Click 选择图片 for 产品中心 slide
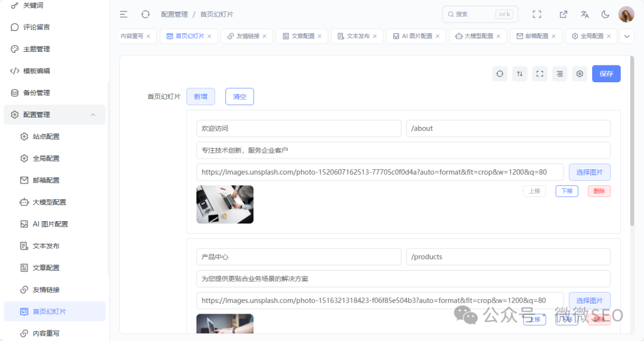The width and height of the screenshot is (644, 341). (589, 300)
